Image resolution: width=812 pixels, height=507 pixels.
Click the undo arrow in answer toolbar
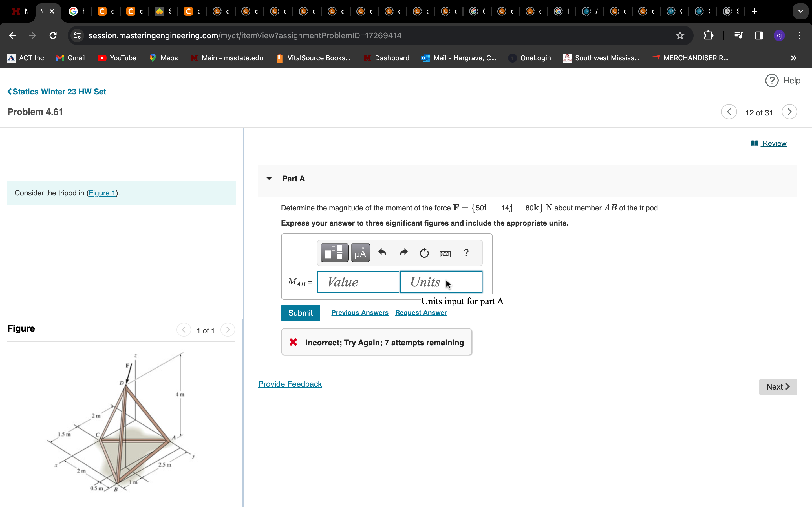point(382,252)
